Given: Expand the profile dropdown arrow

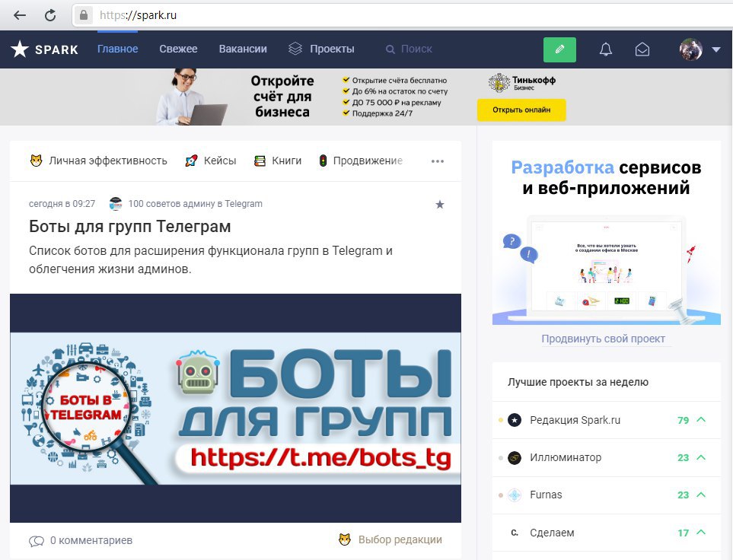Looking at the screenshot, I should point(716,49).
